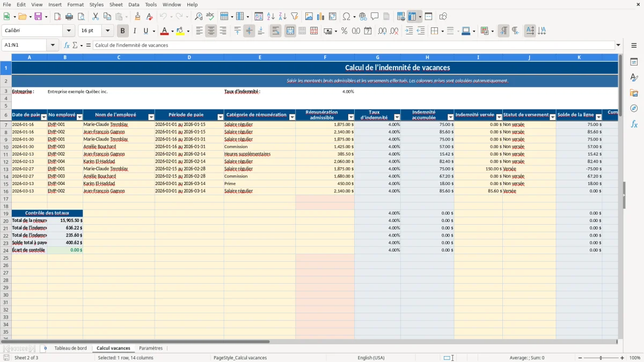Toggle Wrap Text for the cells
The height and width of the screenshot is (362, 644).
coord(276,31)
